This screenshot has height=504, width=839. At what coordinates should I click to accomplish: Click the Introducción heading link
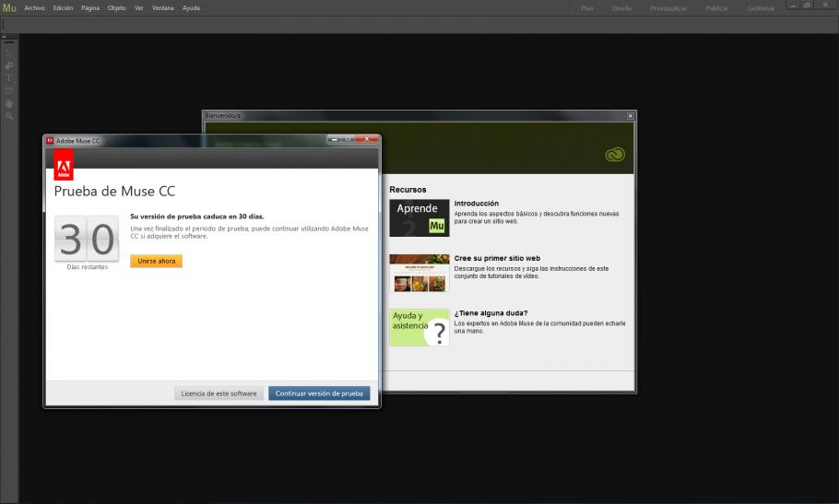click(477, 204)
